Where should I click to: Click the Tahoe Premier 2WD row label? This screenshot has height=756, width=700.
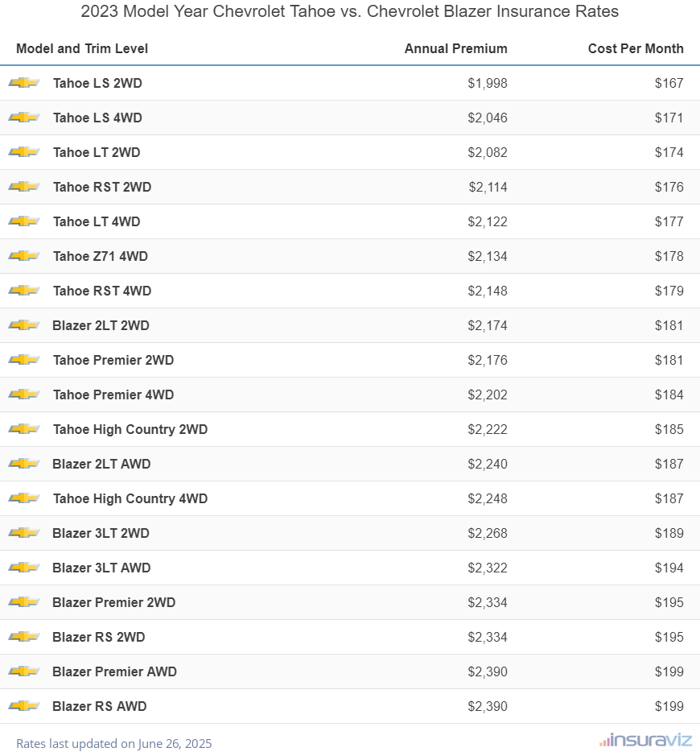coord(113,360)
